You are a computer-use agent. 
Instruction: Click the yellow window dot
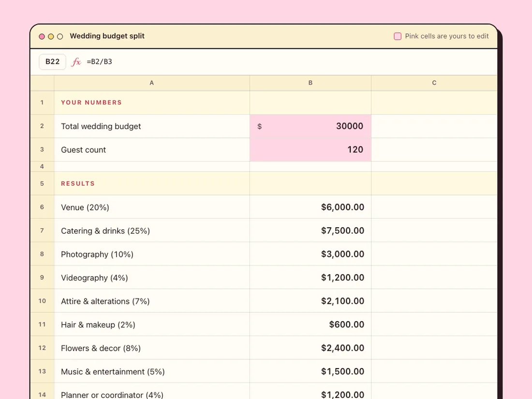(51, 36)
